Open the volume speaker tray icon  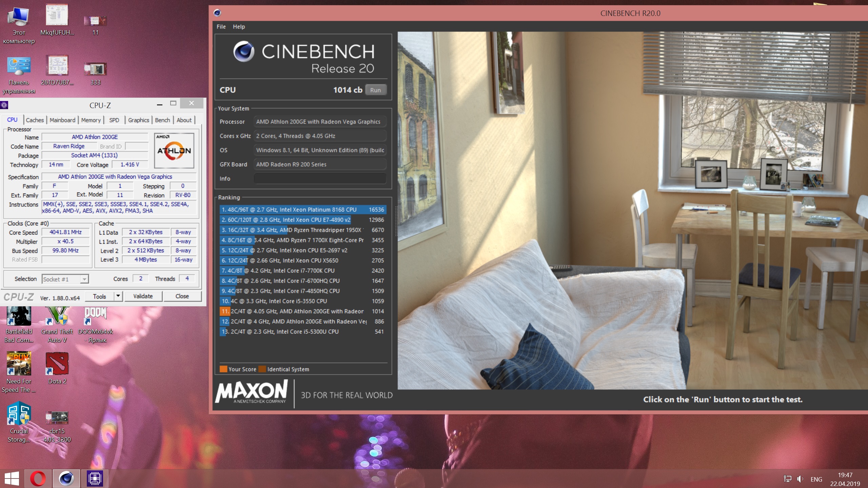[800, 479]
